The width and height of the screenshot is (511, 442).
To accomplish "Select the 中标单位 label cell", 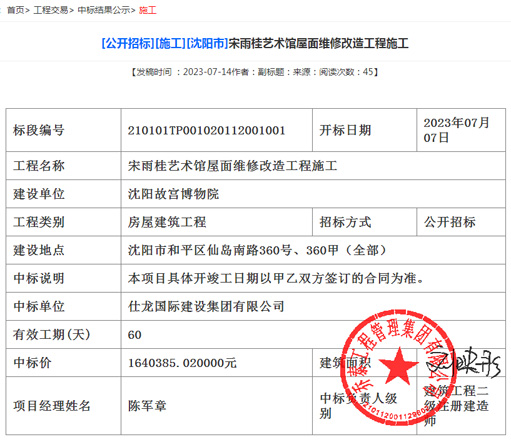I will coord(63,306).
